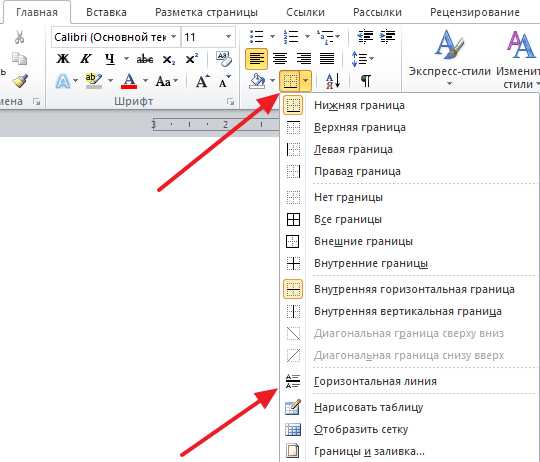The height and width of the screenshot is (462, 540).
Task: Open Text Effects dropdown arrow
Action: 75,81
